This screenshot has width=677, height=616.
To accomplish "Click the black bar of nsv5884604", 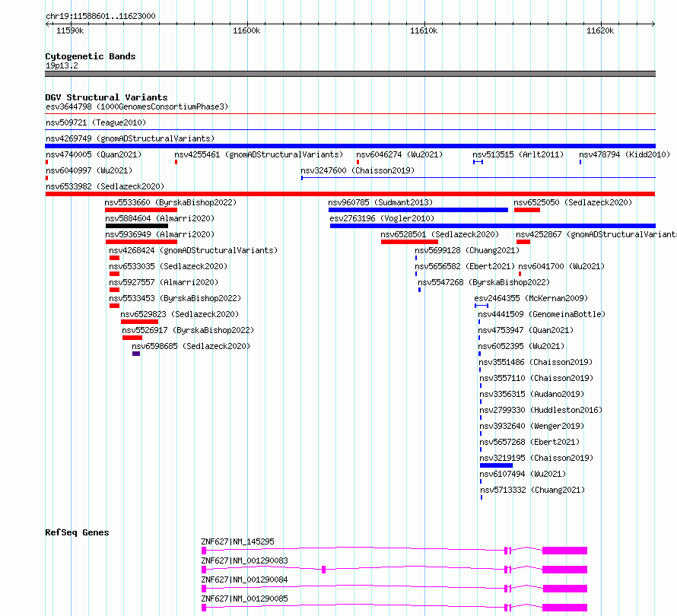I will coord(137,226).
